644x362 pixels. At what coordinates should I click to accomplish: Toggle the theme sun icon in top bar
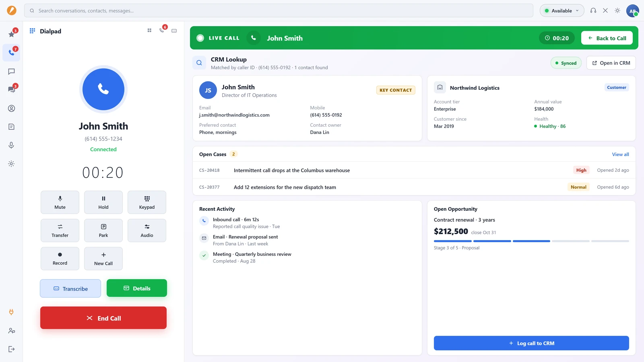[617, 10]
